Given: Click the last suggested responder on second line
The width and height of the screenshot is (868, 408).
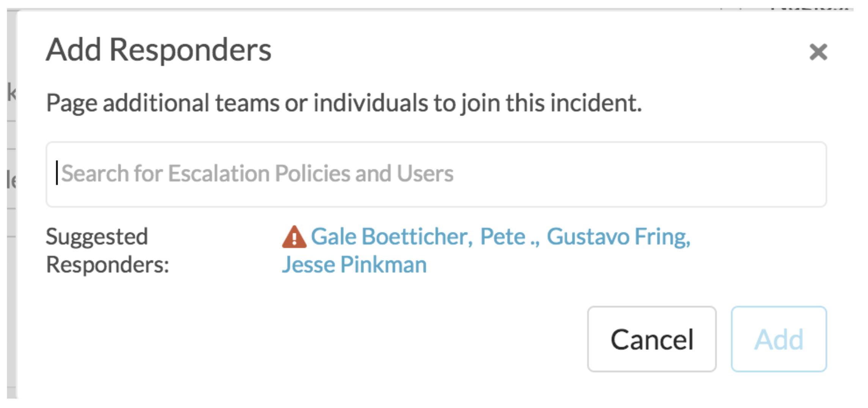Looking at the screenshot, I should click(354, 265).
